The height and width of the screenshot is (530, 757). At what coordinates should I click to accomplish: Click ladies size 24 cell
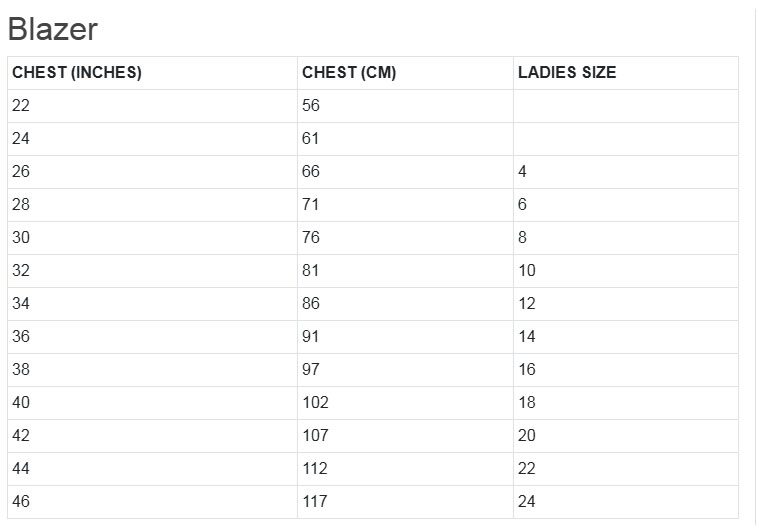(527, 502)
